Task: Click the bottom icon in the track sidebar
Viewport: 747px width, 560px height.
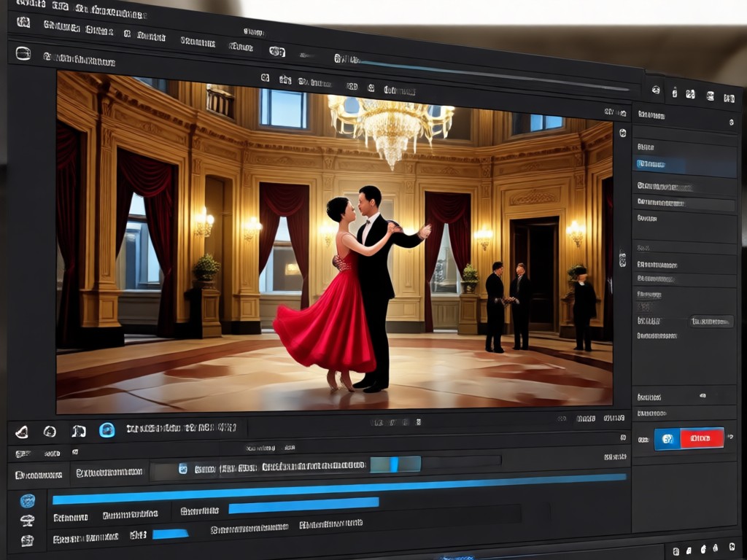Action: click(x=27, y=540)
